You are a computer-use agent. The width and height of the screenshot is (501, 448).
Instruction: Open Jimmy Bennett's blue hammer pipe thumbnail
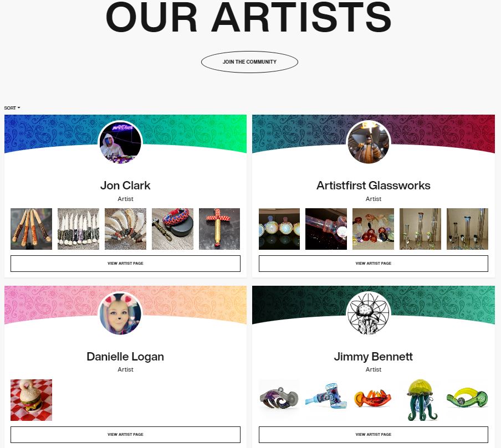(326, 400)
